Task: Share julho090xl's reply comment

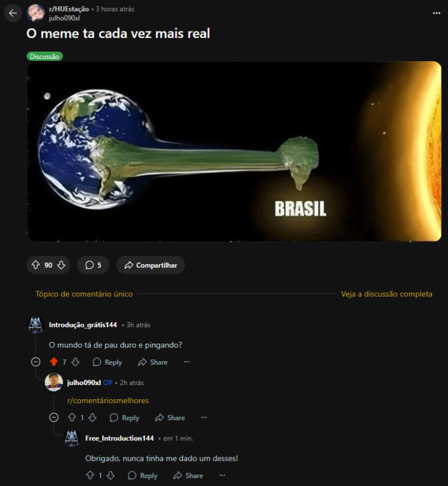Action: click(170, 418)
